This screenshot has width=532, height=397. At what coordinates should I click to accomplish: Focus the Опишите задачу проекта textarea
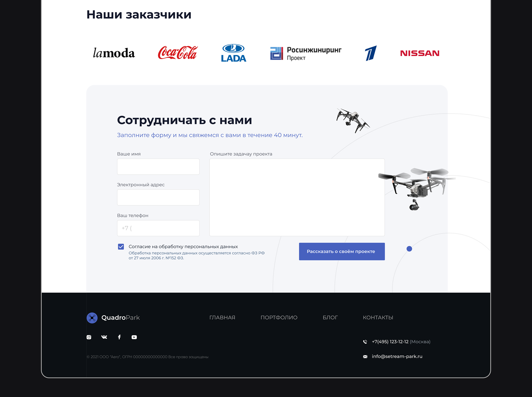[297, 197]
